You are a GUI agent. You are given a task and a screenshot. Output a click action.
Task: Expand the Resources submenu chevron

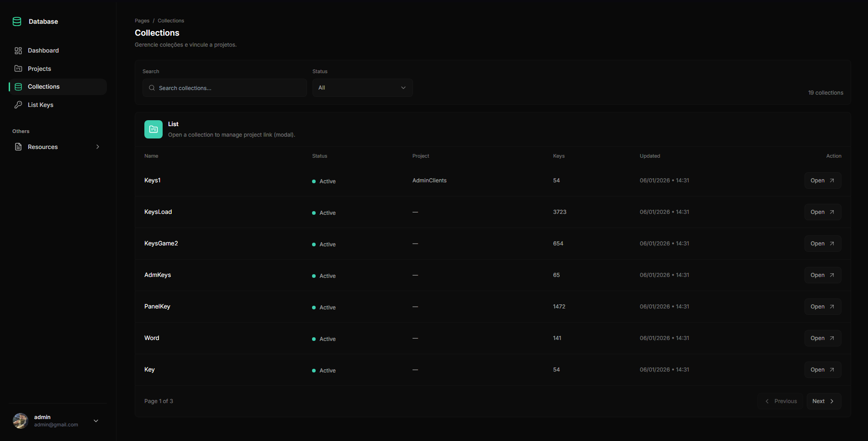click(x=97, y=147)
